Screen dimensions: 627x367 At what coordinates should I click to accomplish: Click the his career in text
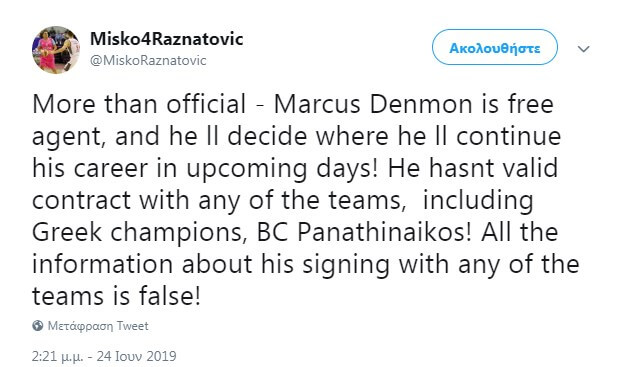tap(104, 168)
